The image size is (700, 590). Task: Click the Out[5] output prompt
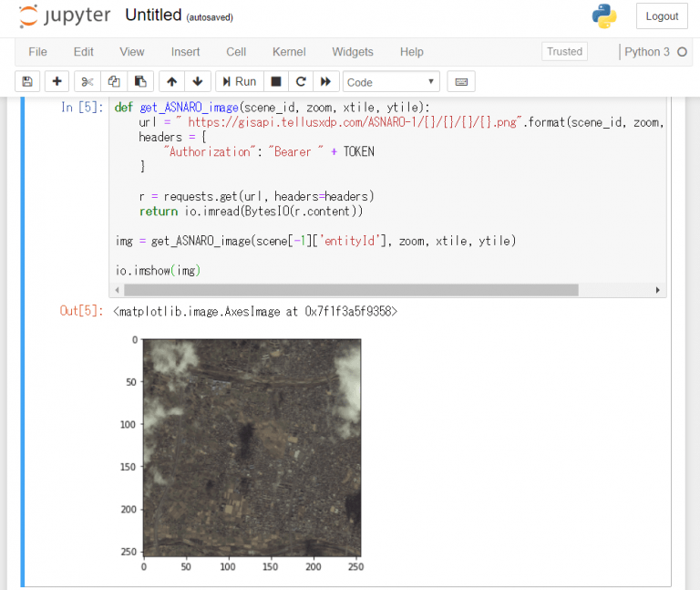82,311
